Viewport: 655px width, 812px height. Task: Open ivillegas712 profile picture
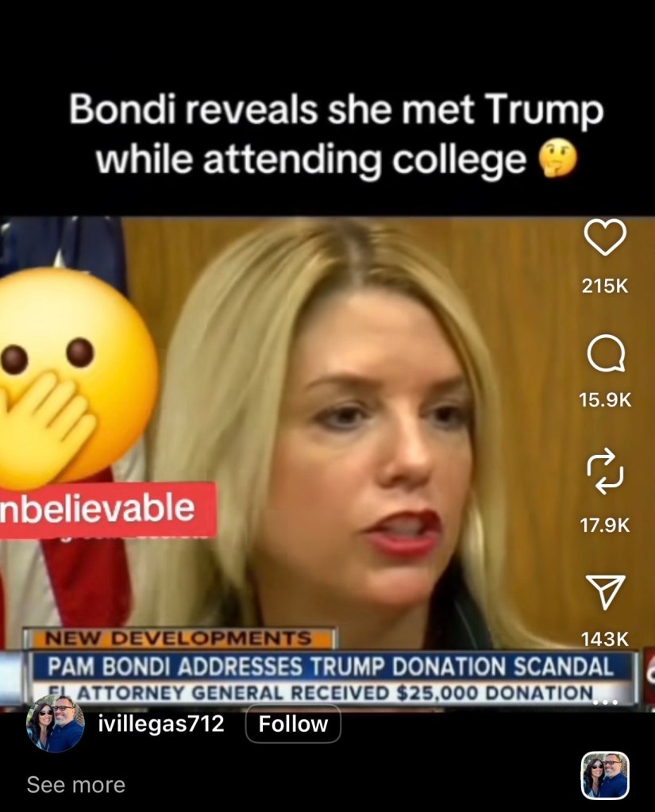coord(55,723)
